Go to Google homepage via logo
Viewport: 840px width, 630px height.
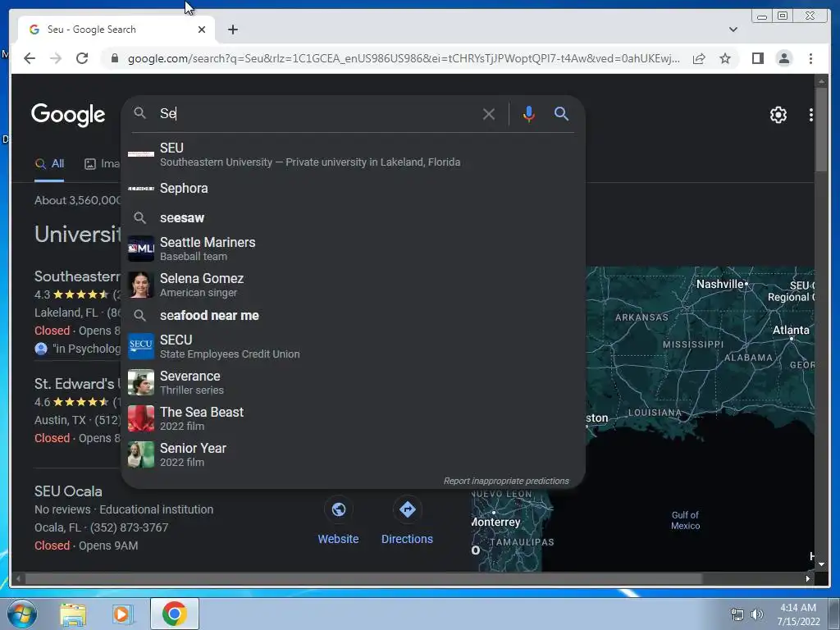(68, 115)
